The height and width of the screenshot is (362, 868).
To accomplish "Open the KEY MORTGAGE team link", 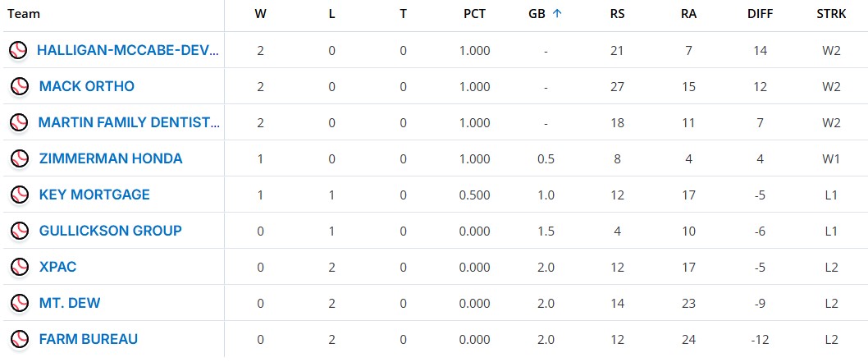I will click(x=94, y=195).
